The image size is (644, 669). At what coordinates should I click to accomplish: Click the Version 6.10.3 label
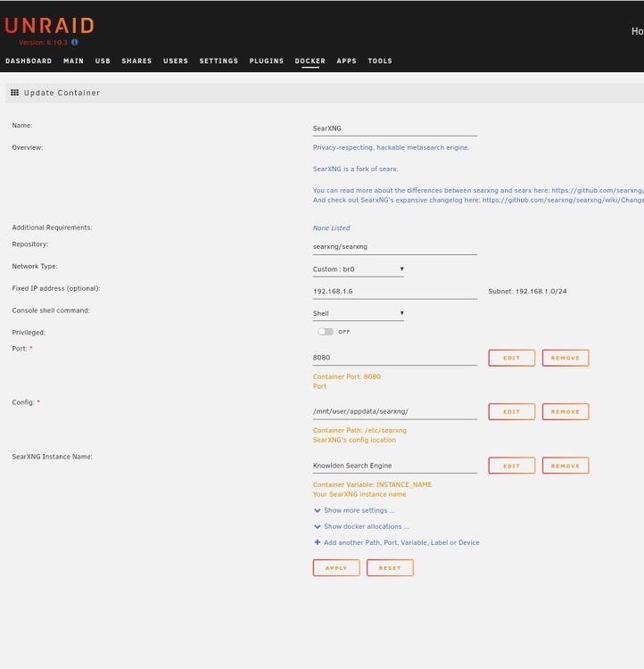(43, 43)
